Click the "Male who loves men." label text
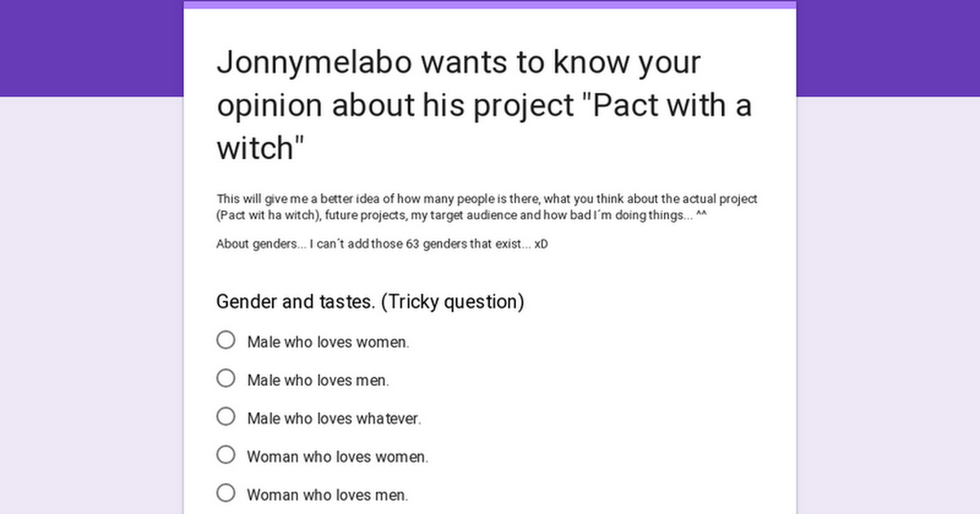The height and width of the screenshot is (514, 980). click(318, 380)
